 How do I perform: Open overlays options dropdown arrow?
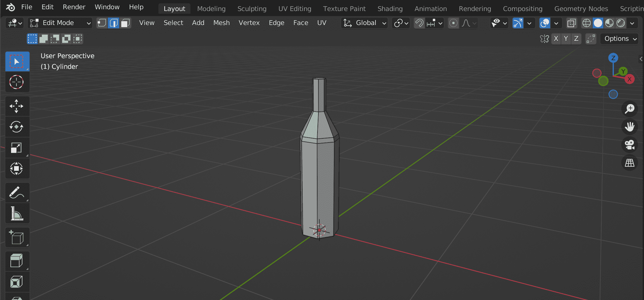556,23
